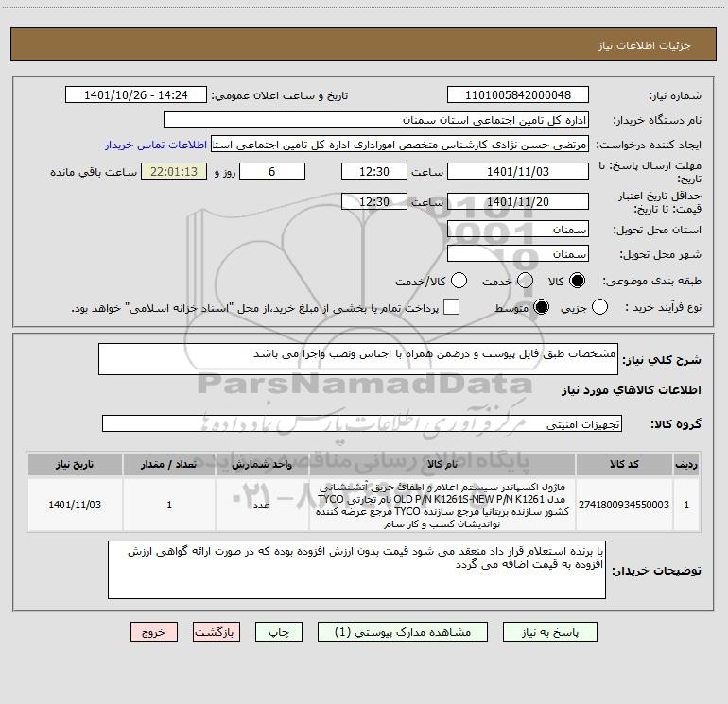The image size is (728, 704).
Task: Click the price validity time 12:30 field
Action: point(374,201)
